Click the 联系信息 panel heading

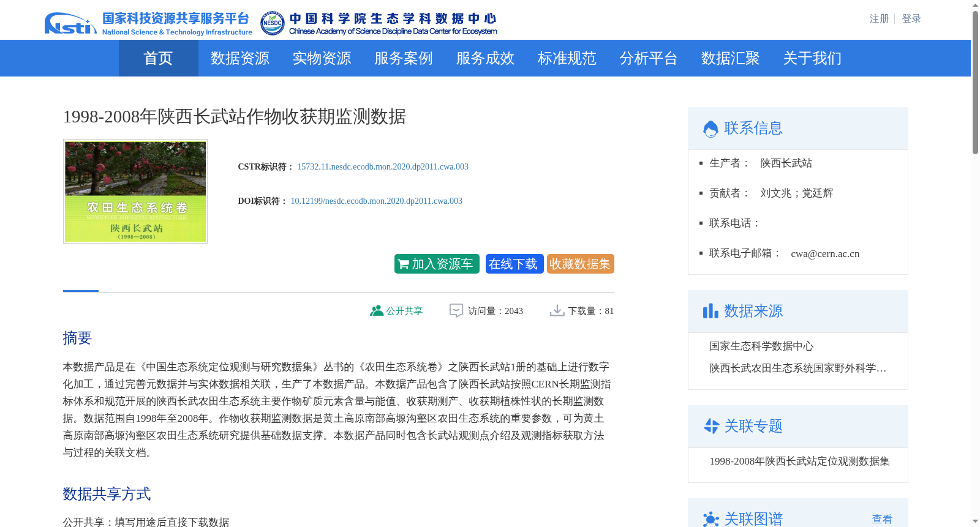click(x=753, y=128)
